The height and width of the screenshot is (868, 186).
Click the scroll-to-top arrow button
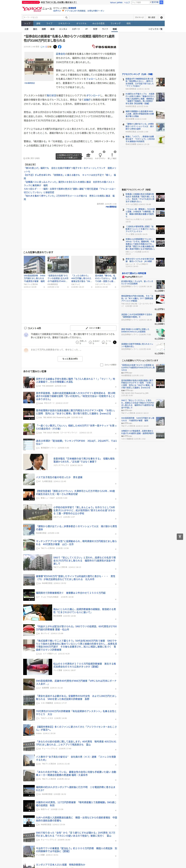[180, 537]
